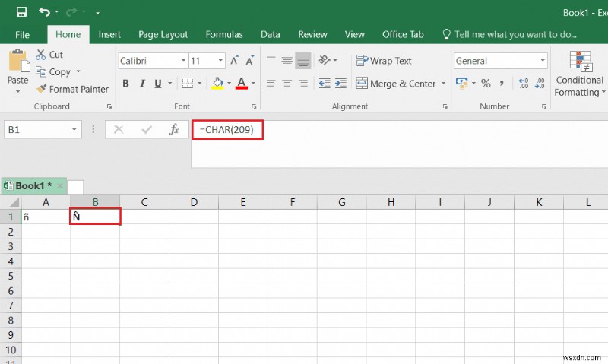Expand the Fill Color palette arrow
This screenshot has height=364, width=608.
pyautogui.click(x=230, y=83)
